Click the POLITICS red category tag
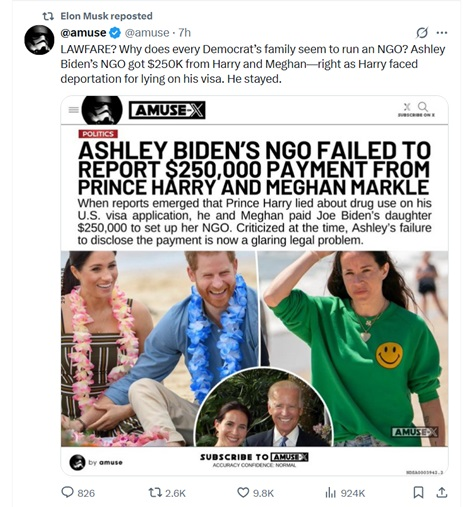This screenshot has width=468, height=507. point(98,134)
